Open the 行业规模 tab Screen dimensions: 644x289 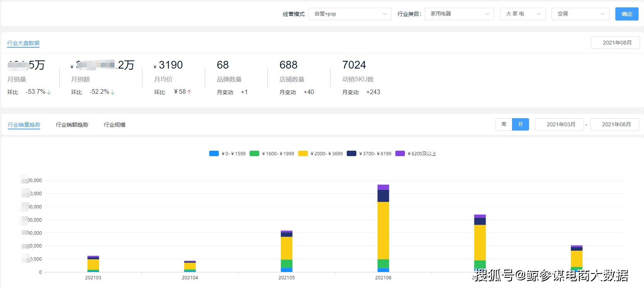[x=115, y=125]
